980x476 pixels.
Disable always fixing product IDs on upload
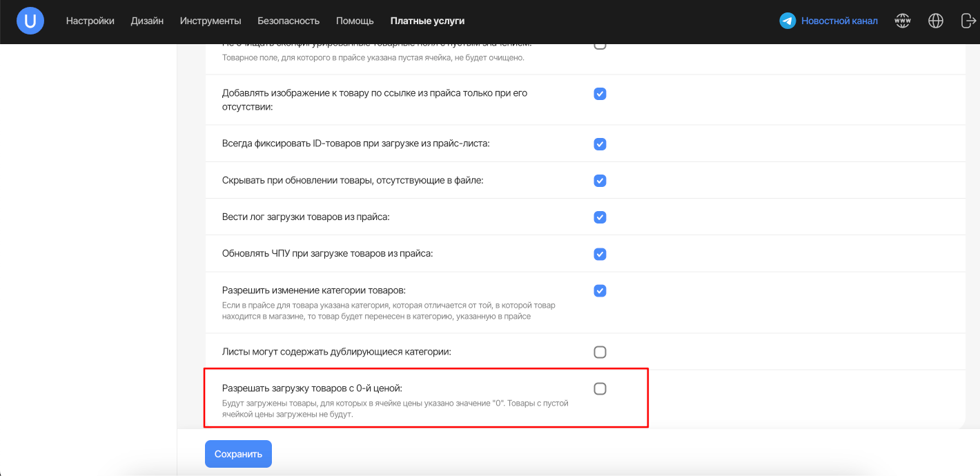pyautogui.click(x=600, y=144)
